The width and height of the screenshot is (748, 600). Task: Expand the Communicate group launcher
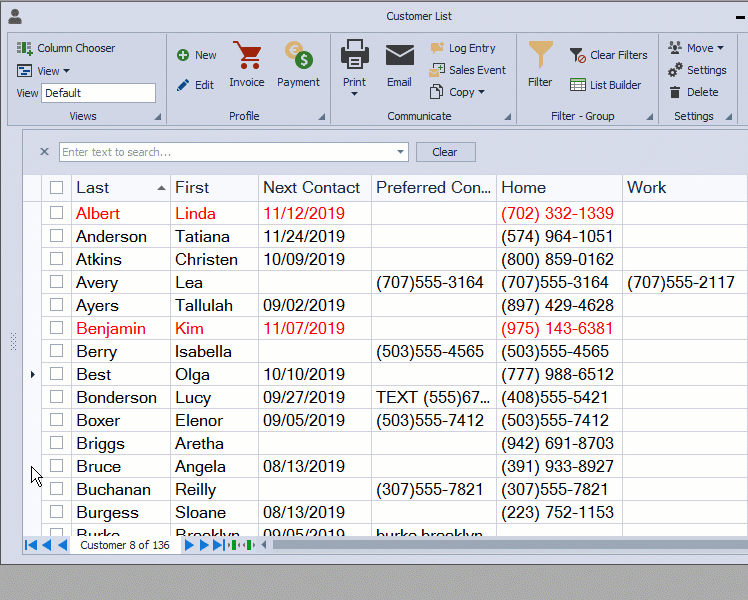coord(508,117)
